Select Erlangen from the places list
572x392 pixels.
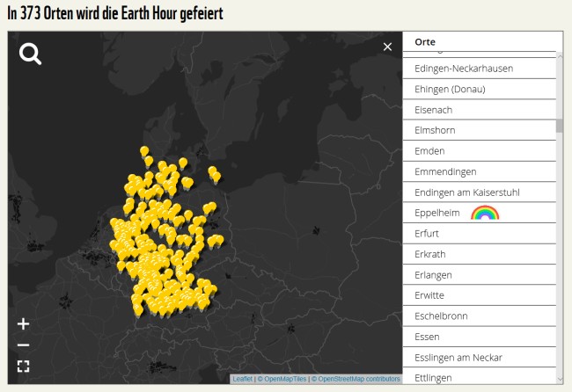[432, 275]
